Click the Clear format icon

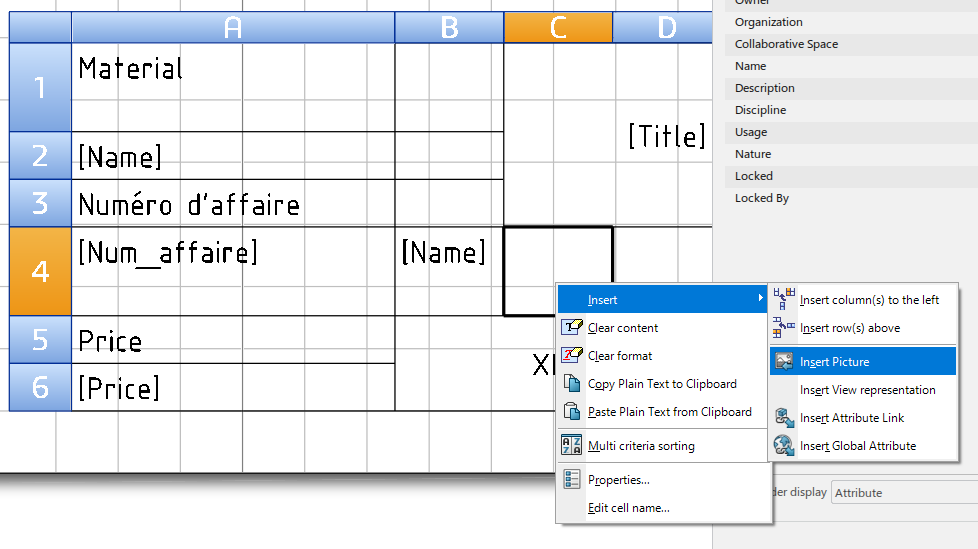(572, 355)
